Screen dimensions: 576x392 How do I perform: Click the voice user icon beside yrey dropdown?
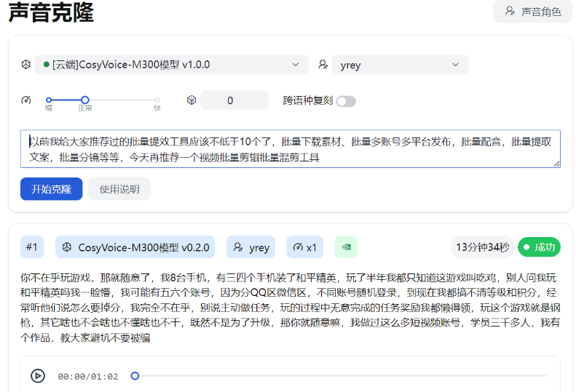pyautogui.click(x=323, y=65)
